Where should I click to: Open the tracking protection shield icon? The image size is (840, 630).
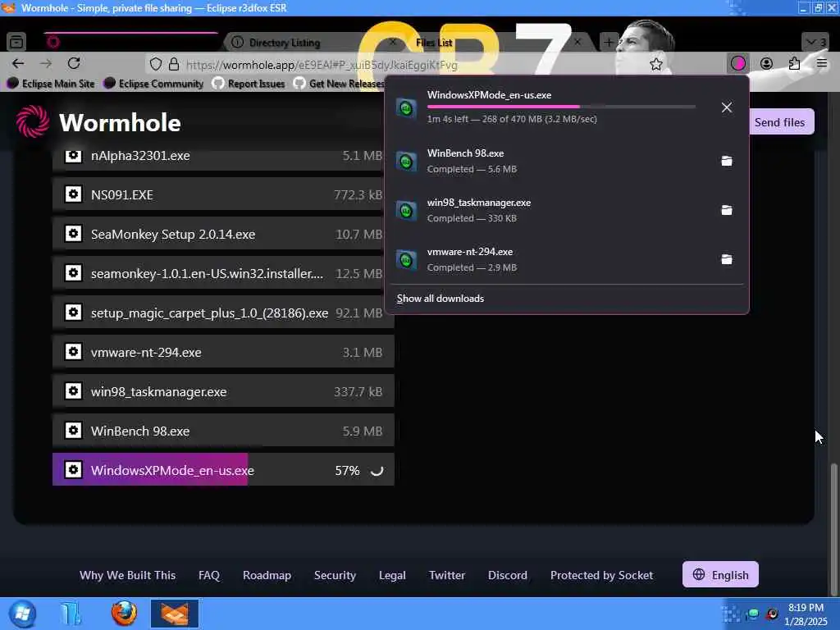point(155,64)
